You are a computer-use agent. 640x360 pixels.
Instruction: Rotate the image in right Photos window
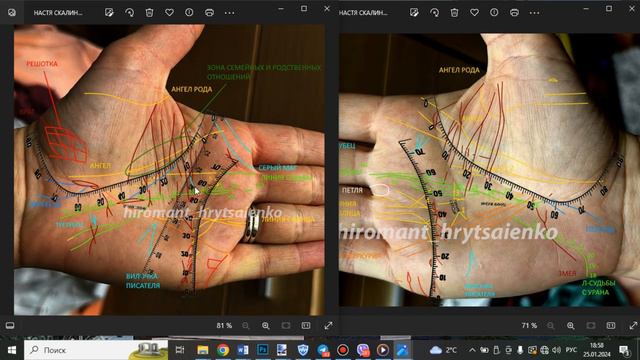tap(434, 13)
